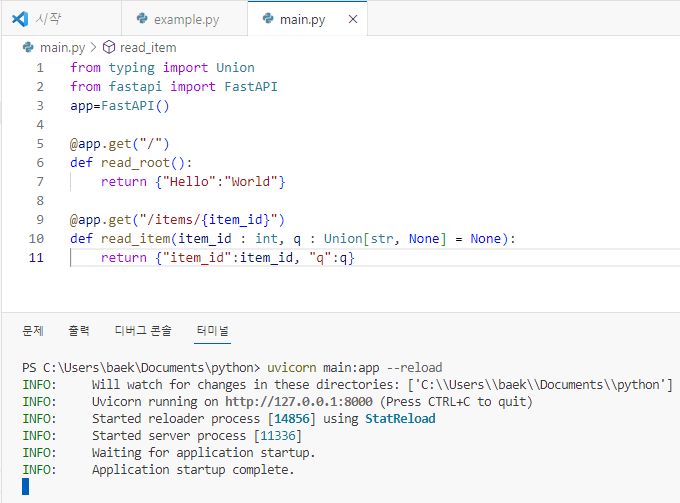Expand breadcrumb chevron after main.py
The width and height of the screenshot is (680, 503).
[94, 47]
